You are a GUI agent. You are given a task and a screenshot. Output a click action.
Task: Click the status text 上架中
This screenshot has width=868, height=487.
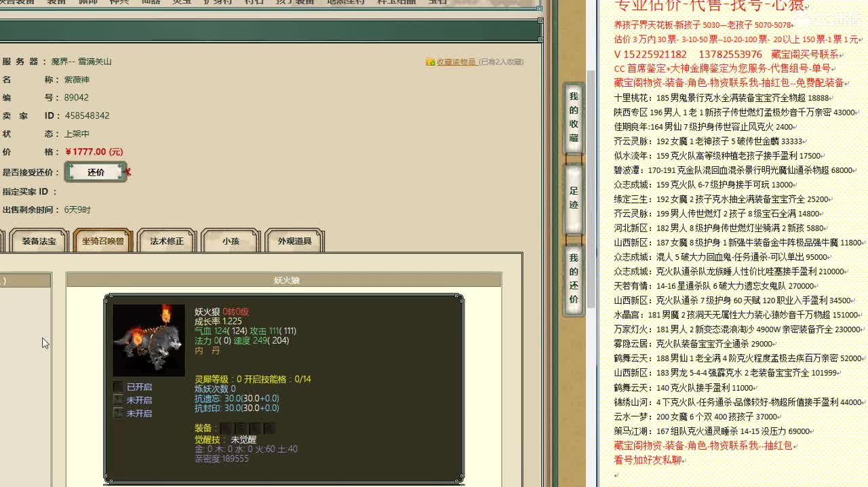tap(77, 134)
